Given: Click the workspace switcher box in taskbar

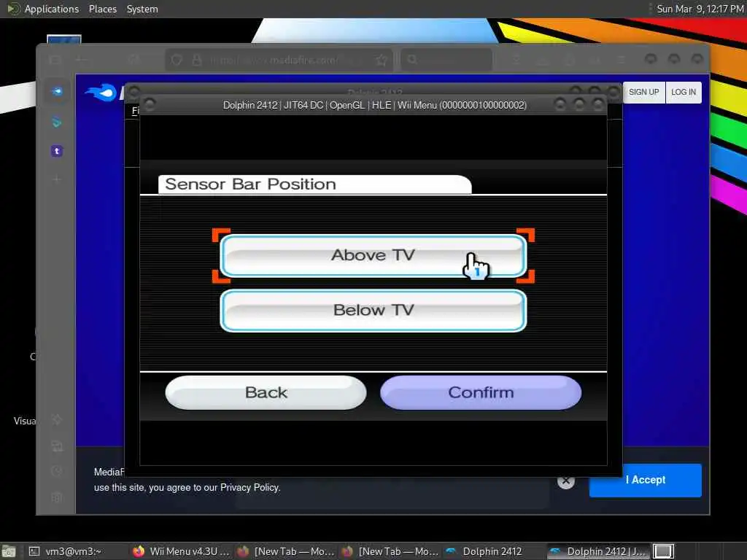Looking at the screenshot, I should (663, 551).
